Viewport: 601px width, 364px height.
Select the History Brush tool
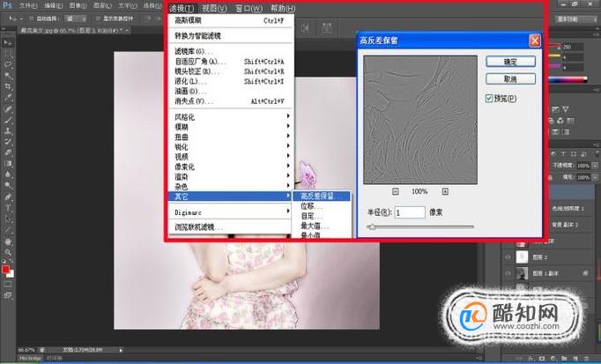click(8, 142)
